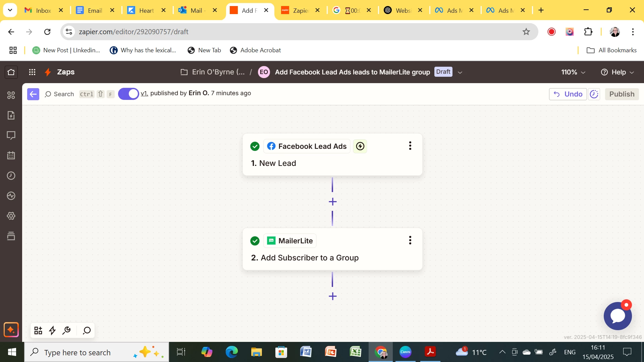Add step between trigger and MailerLite

click(332, 202)
